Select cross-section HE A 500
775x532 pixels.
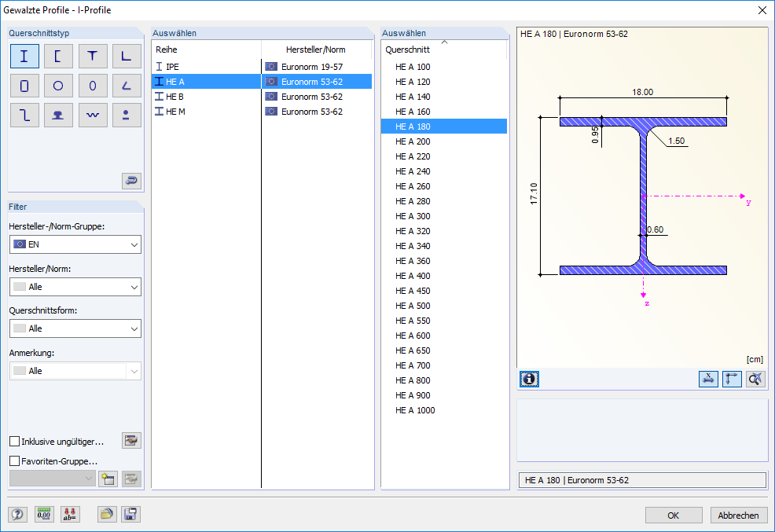pyautogui.click(x=444, y=306)
